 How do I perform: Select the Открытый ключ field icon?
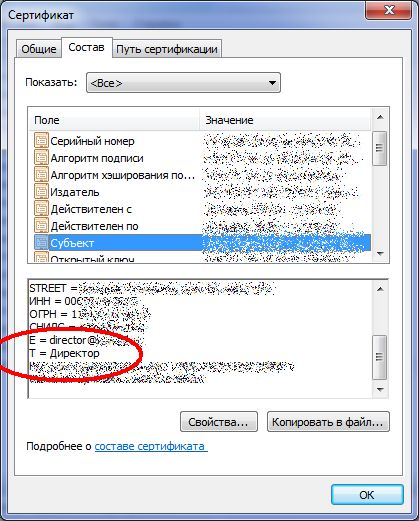[41, 258]
